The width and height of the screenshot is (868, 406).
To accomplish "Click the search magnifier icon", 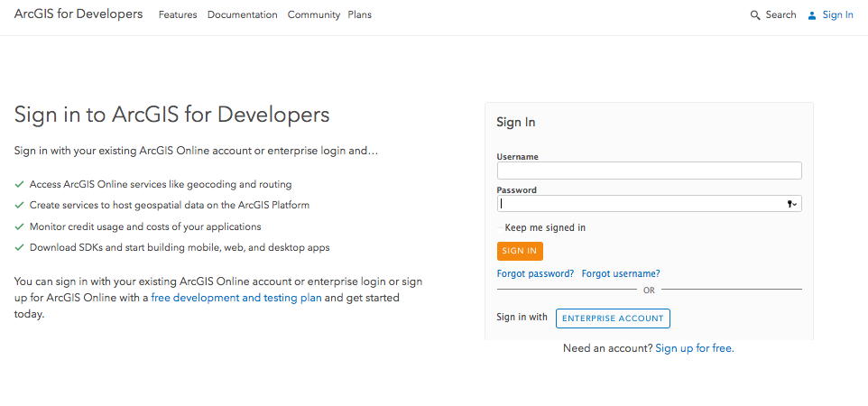I will [755, 15].
